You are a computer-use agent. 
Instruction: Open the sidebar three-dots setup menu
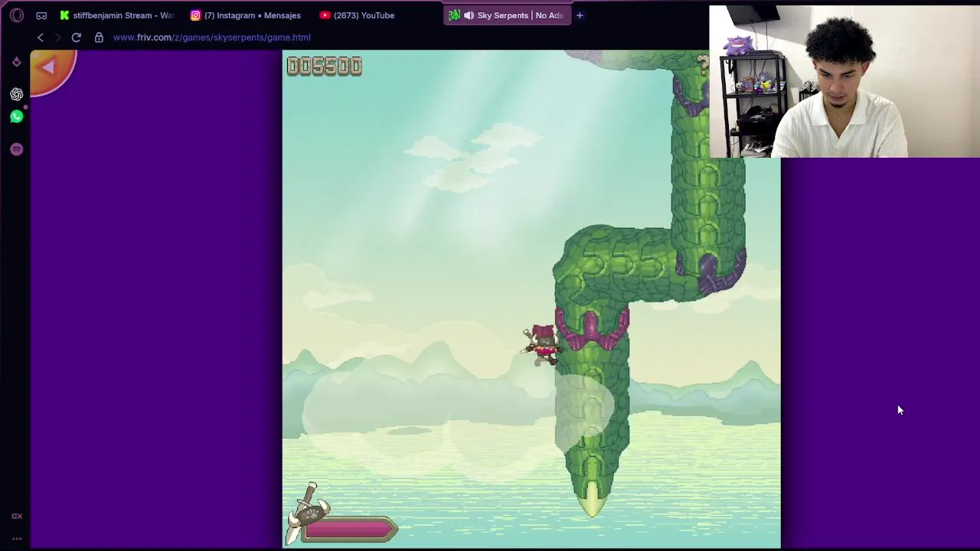tap(17, 539)
